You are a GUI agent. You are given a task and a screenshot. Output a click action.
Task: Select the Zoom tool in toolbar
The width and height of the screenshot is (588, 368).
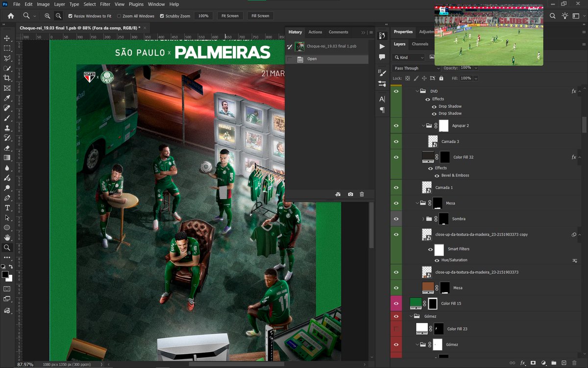7,248
